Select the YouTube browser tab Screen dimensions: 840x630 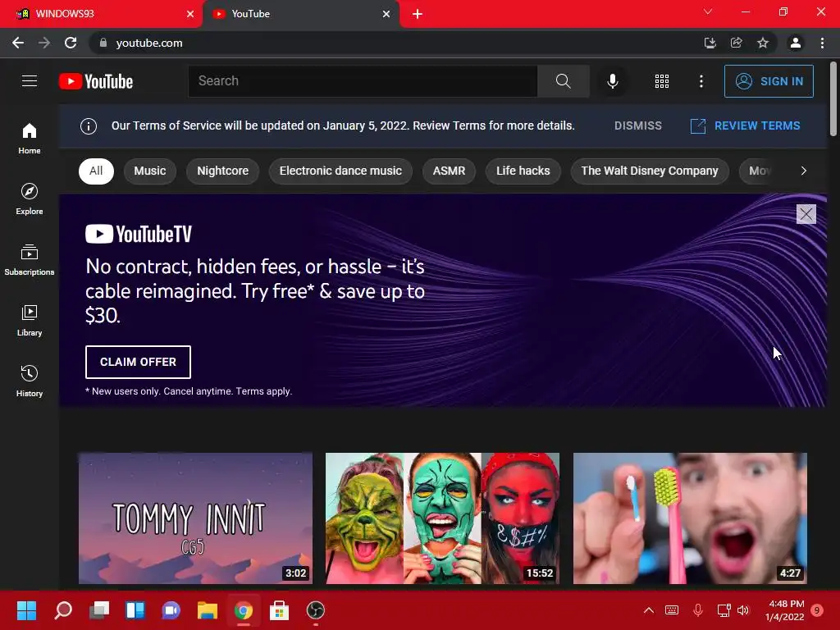300,14
